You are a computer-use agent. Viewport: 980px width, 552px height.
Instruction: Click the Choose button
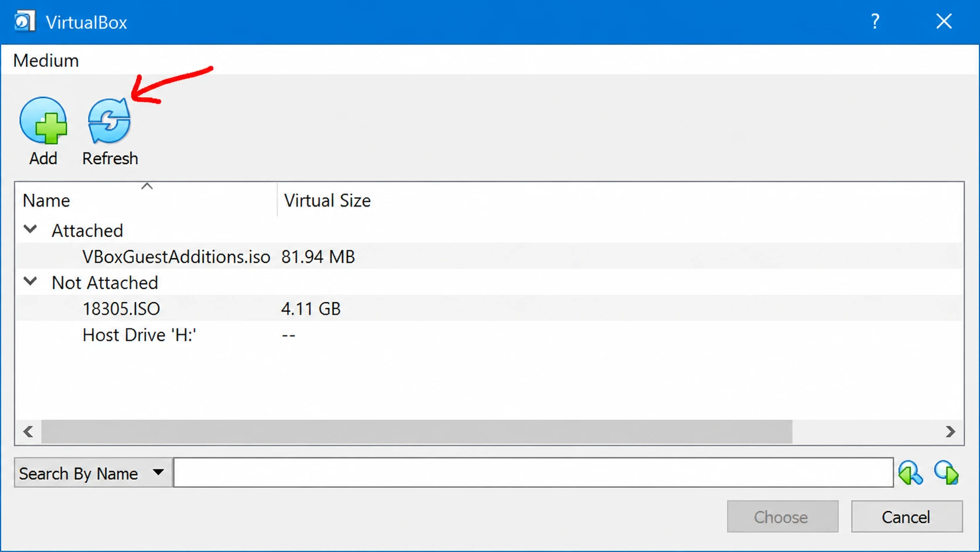pyautogui.click(x=782, y=517)
